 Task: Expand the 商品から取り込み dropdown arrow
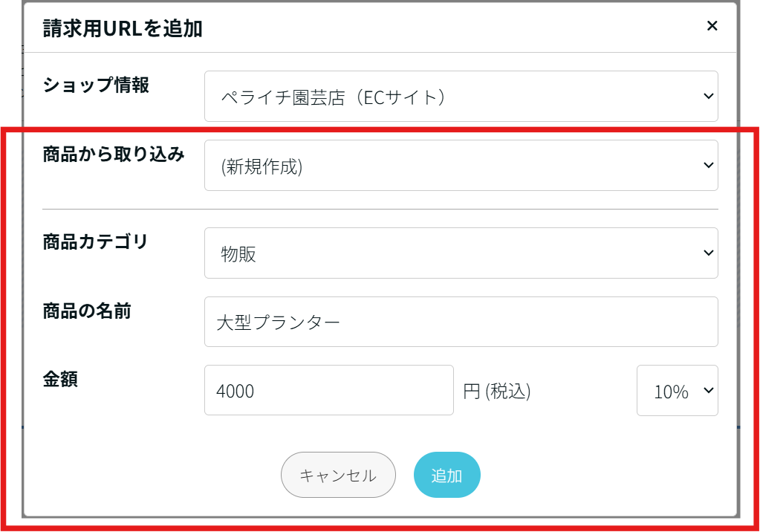(707, 166)
